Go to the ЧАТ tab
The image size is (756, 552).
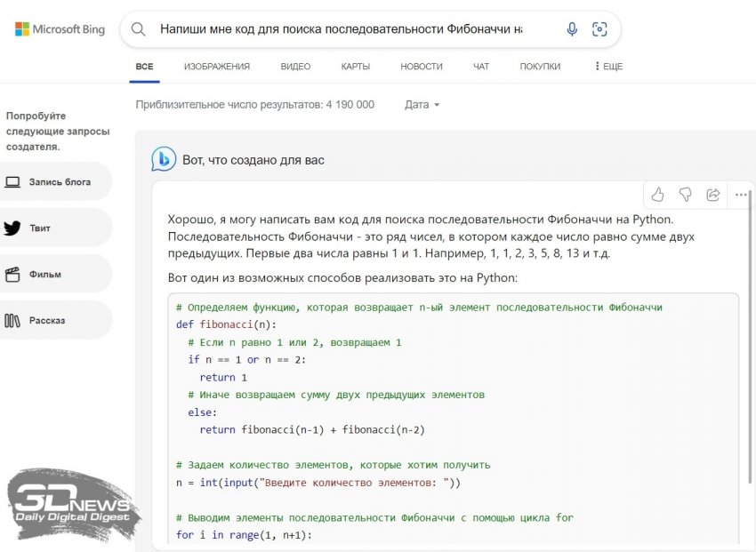click(481, 67)
